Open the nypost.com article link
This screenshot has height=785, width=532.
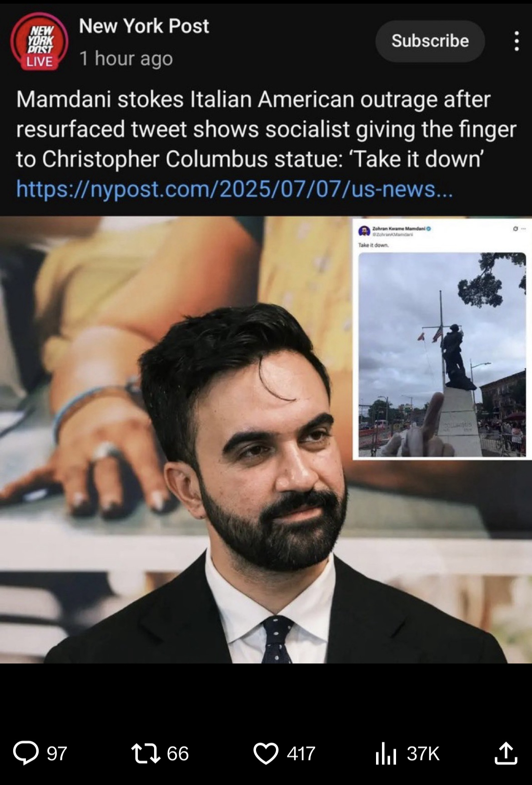coord(234,188)
